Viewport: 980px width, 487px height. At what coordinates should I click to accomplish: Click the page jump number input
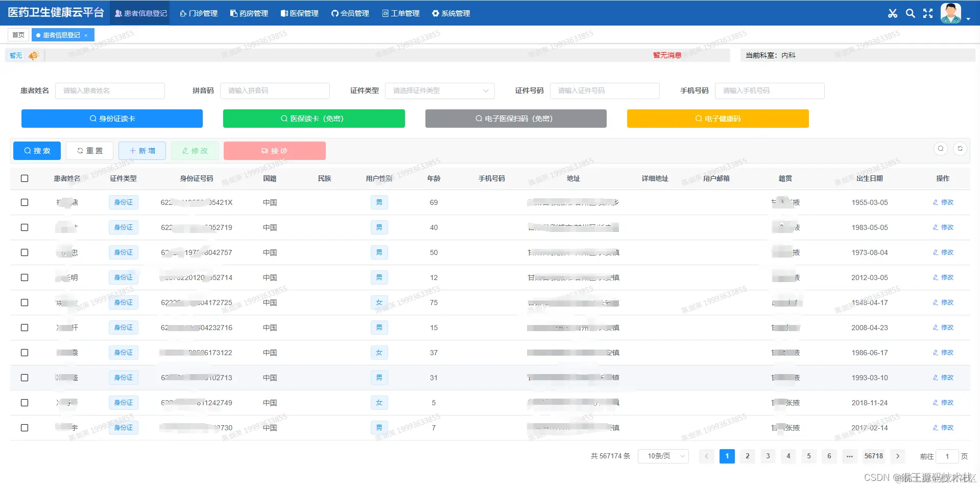coord(947,456)
